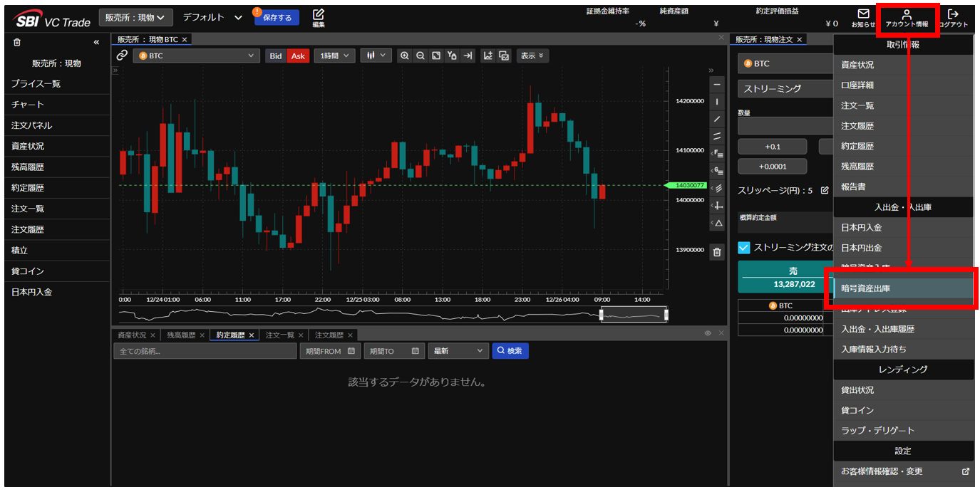Click the slippage edit pencil icon

coord(825,190)
